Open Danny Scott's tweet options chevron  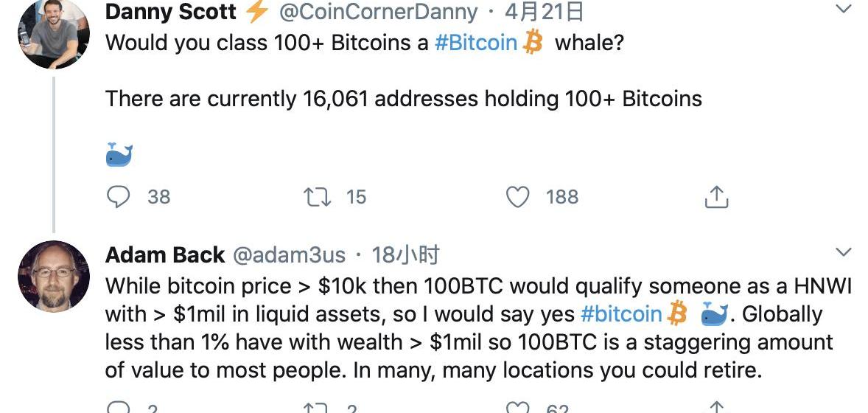[x=843, y=10]
